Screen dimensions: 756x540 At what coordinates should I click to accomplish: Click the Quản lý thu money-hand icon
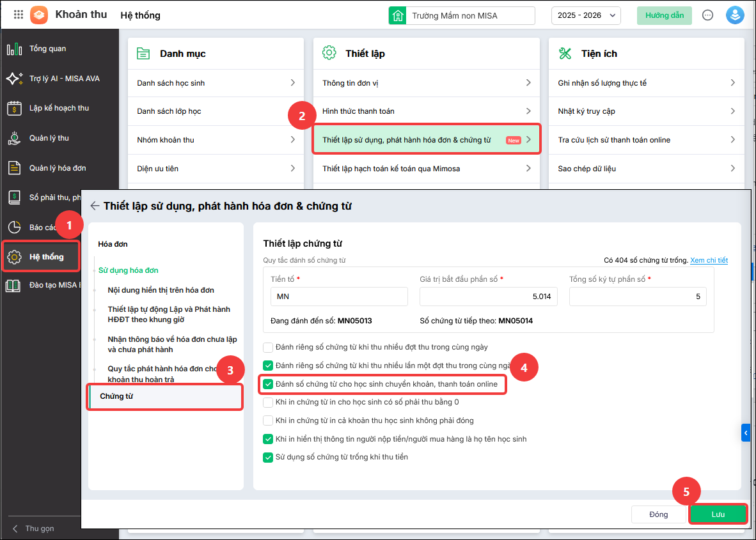pyautogui.click(x=15, y=138)
